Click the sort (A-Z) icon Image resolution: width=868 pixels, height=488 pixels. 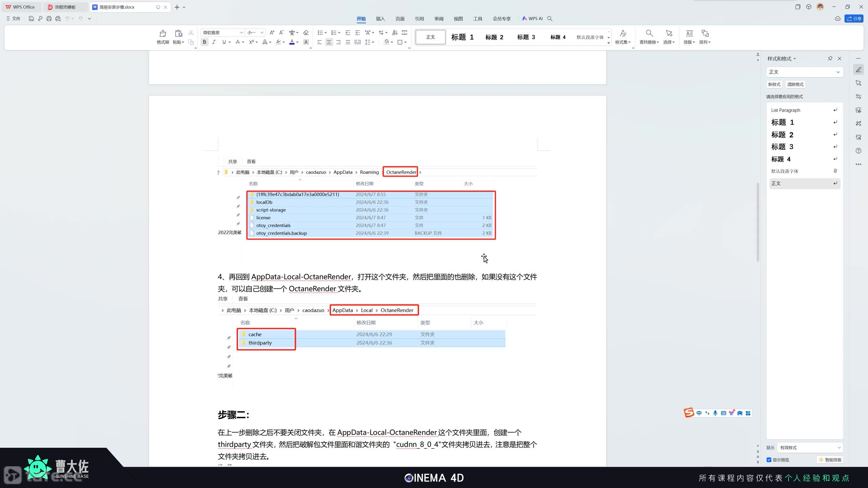pyautogui.click(x=395, y=33)
